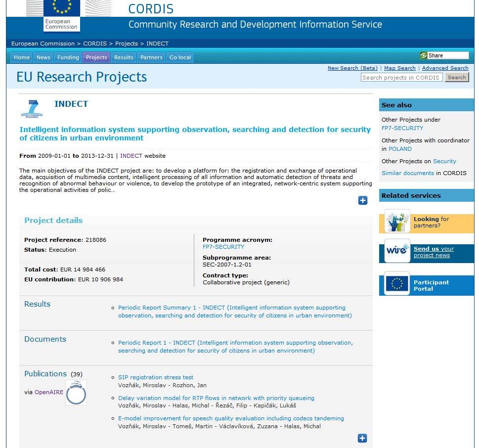Click the FP7 Seventh Framework Programme logo
The width and height of the screenshot is (479, 448).
pyautogui.click(x=32, y=109)
